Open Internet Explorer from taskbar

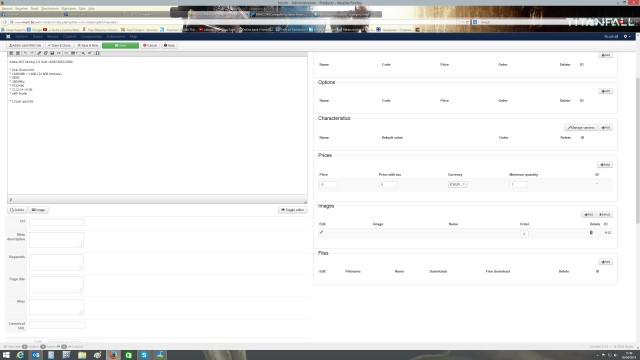tap(20, 355)
